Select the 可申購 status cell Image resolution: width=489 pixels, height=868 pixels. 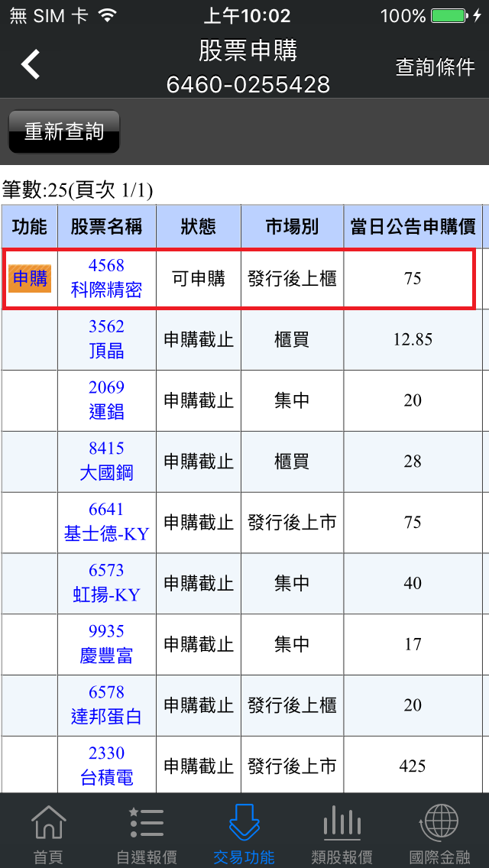tap(198, 278)
